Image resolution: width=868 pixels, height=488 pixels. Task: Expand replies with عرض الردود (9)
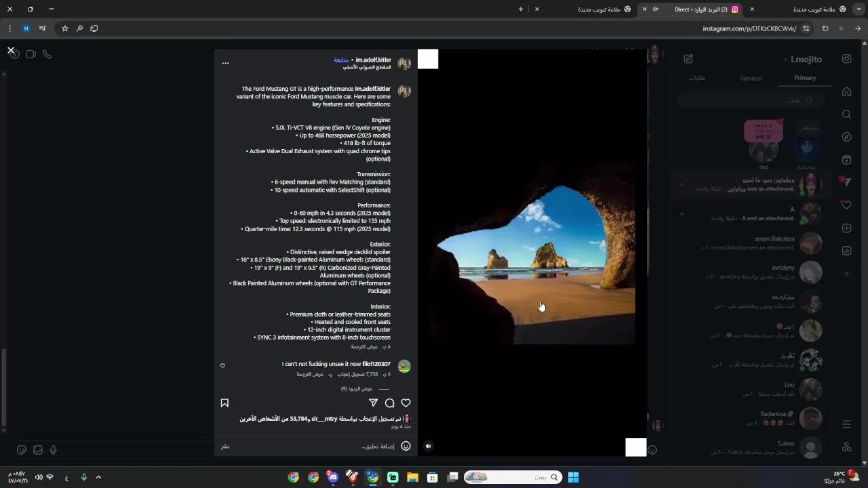tap(357, 389)
